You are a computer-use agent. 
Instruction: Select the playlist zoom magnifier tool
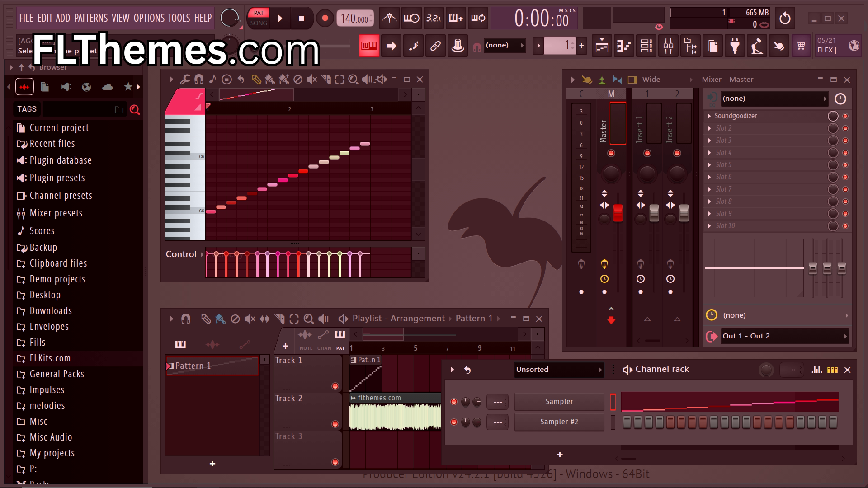click(x=309, y=319)
